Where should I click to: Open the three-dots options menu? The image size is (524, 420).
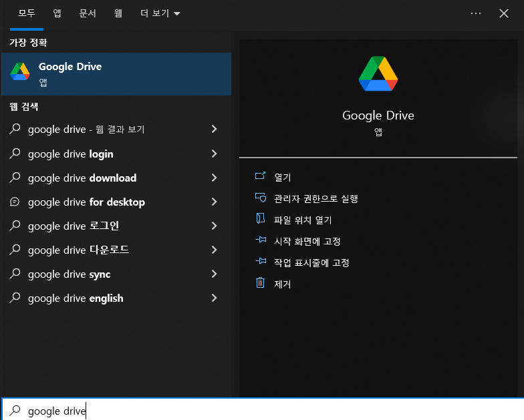tap(476, 13)
